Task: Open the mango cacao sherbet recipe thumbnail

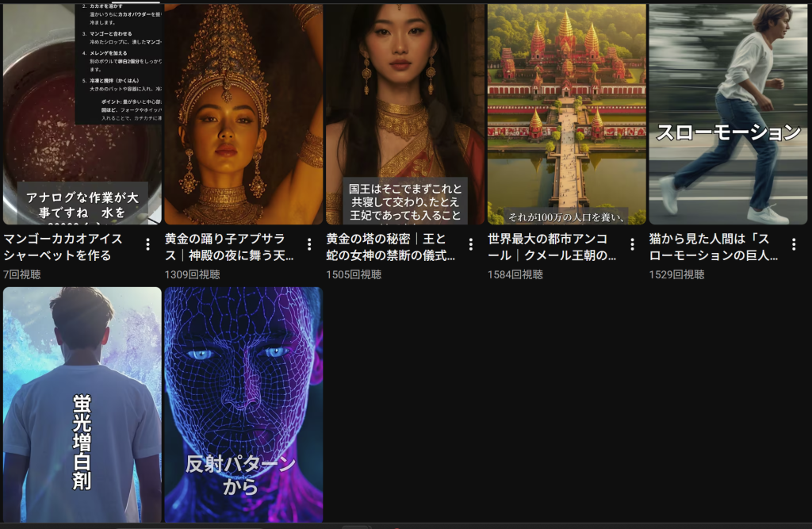Action: tap(82, 114)
